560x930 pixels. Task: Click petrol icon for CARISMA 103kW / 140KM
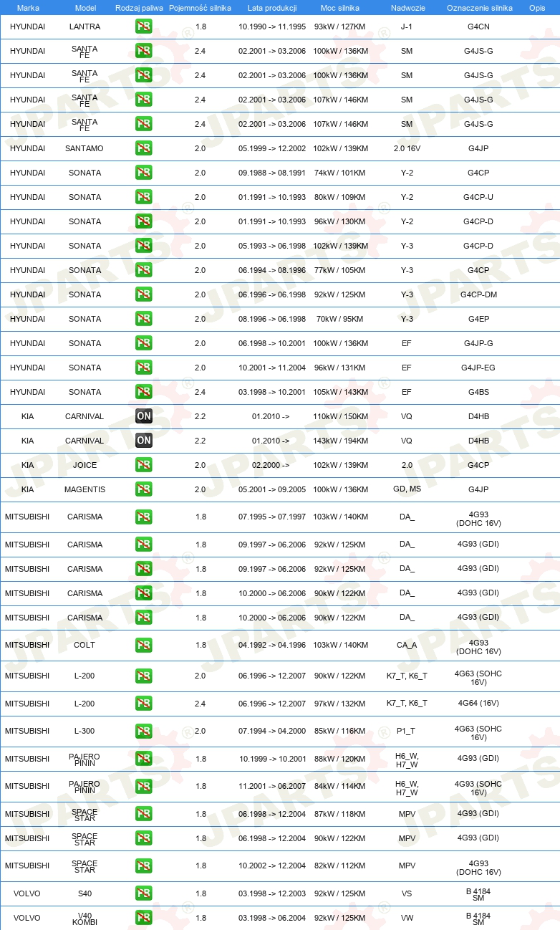[x=143, y=517]
